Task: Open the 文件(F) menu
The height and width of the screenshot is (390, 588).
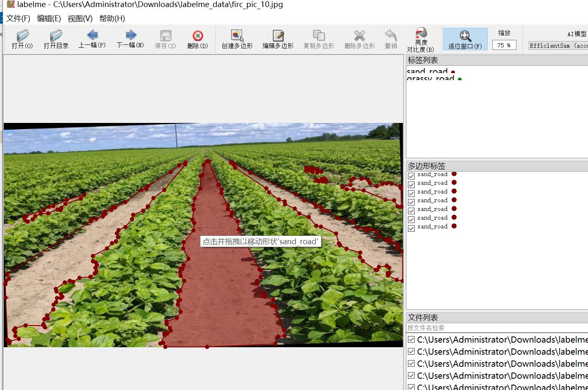Action: point(18,19)
